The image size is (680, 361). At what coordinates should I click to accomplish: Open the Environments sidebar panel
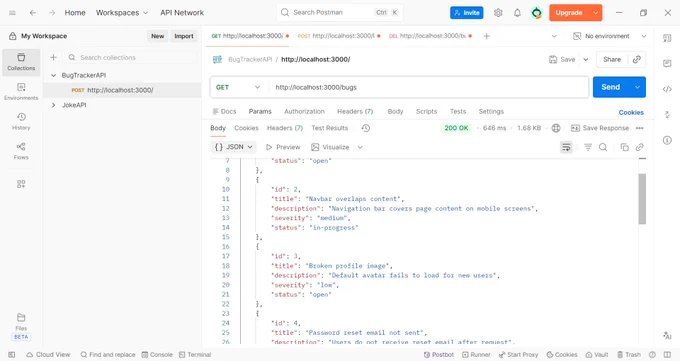point(21,92)
